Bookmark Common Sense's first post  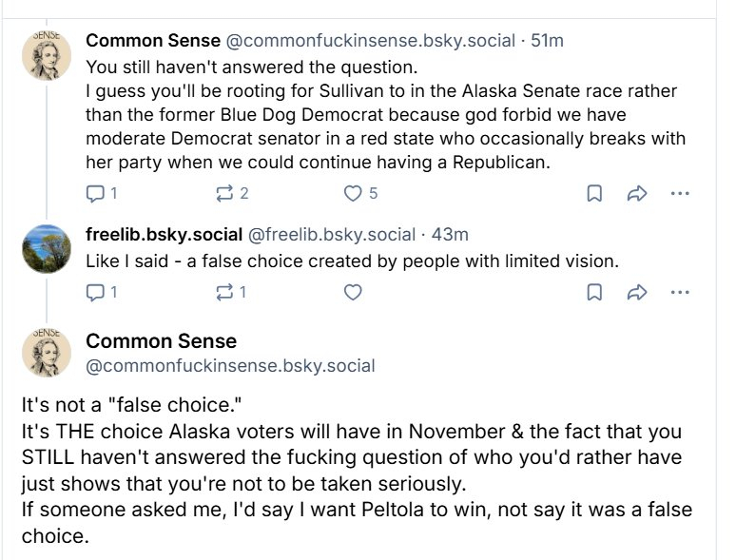click(594, 193)
